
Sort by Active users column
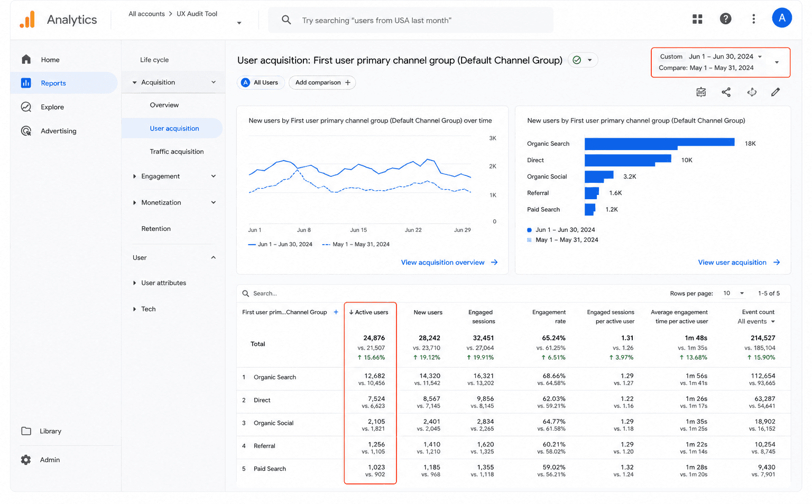coord(368,312)
